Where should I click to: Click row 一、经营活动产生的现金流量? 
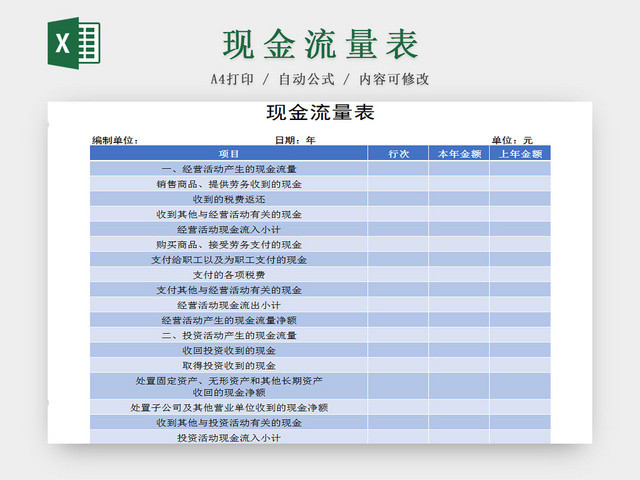coord(320,169)
